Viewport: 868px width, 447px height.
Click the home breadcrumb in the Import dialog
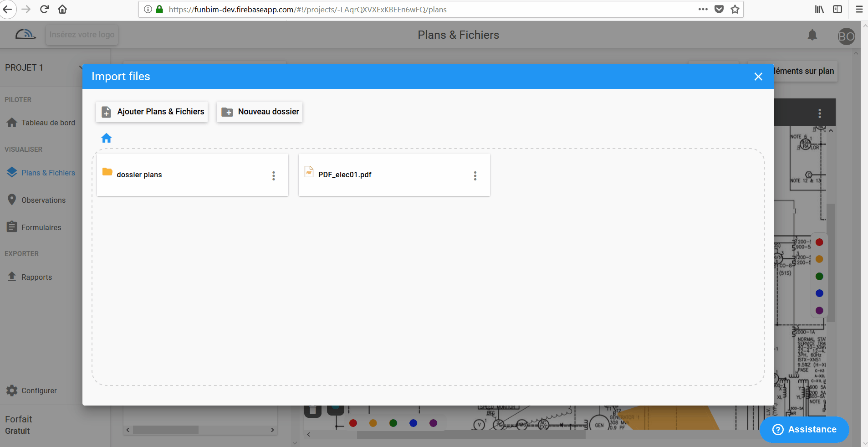106,138
